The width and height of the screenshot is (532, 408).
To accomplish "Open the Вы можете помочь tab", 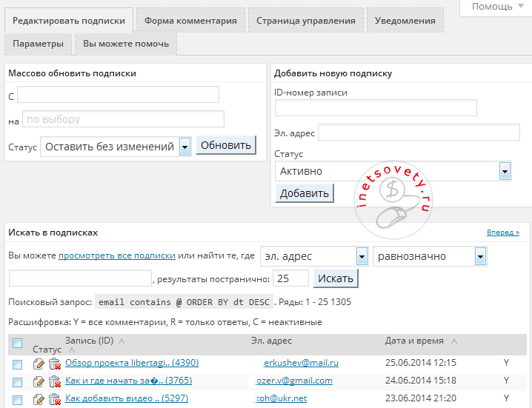I will [x=126, y=44].
